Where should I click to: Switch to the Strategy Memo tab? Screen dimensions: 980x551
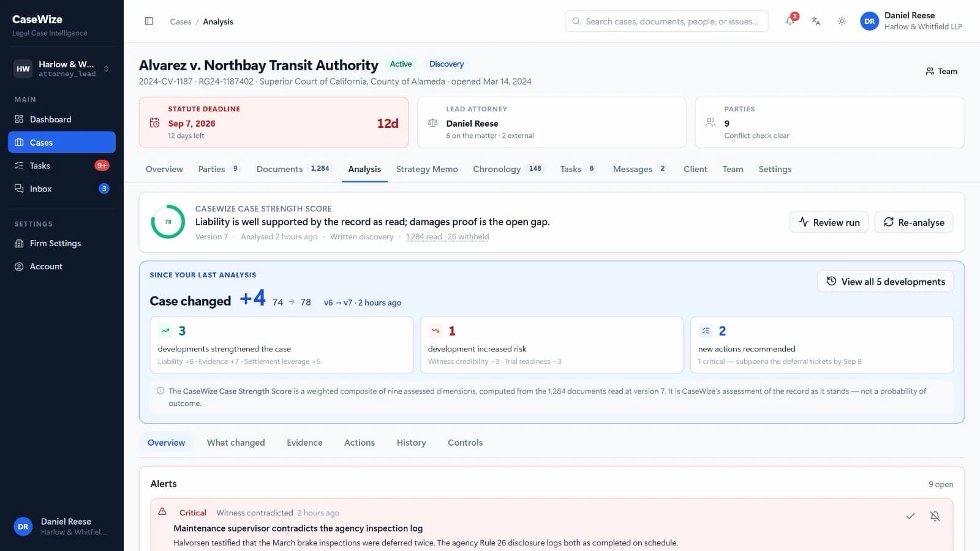[x=427, y=169]
